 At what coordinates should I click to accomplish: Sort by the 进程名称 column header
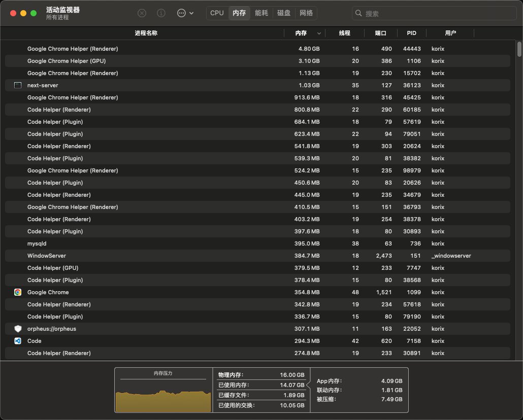pyautogui.click(x=146, y=33)
